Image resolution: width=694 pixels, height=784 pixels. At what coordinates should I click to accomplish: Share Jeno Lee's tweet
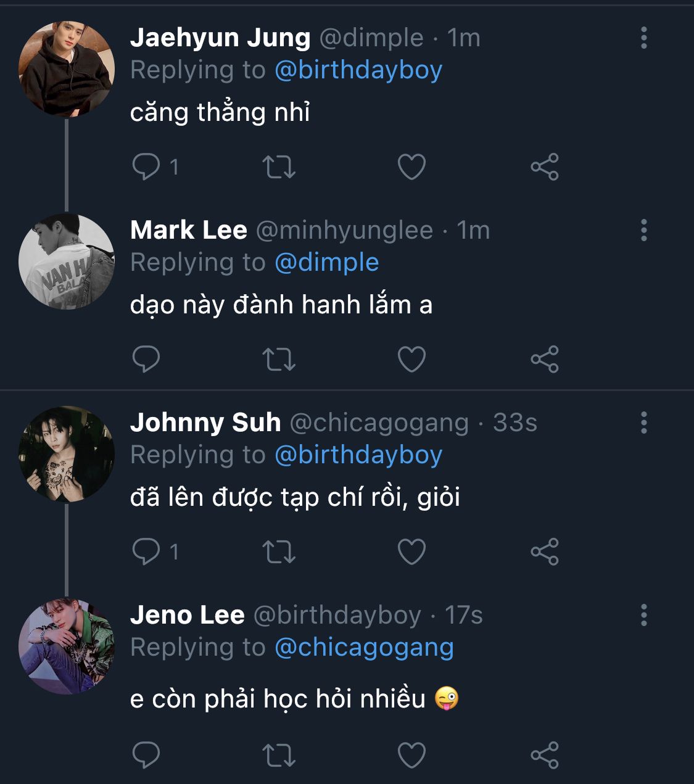(x=545, y=755)
